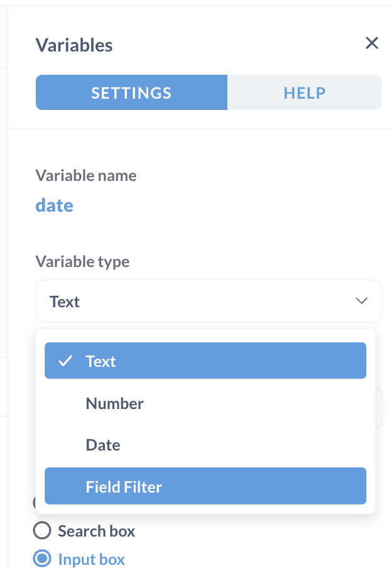Switch to the Settings tab
This screenshot has height=568, width=392.
[x=131, y=93]
